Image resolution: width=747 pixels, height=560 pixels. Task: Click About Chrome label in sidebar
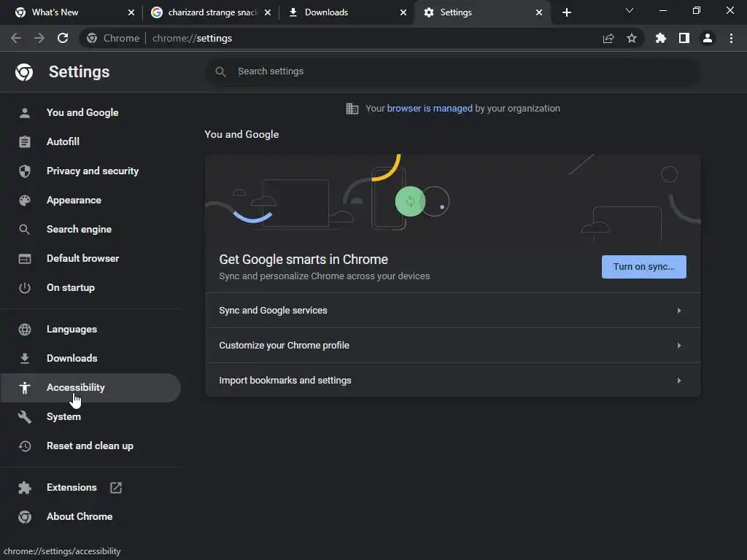click(x=80, y=517)
